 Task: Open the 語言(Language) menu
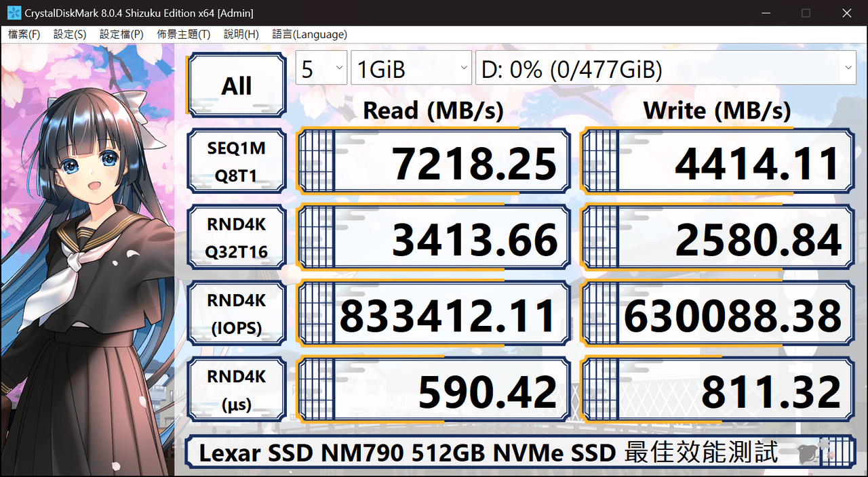[309, 35]
